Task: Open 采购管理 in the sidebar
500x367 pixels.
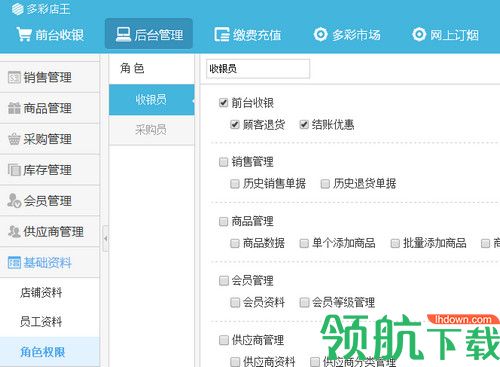Action: coord(50,139)
